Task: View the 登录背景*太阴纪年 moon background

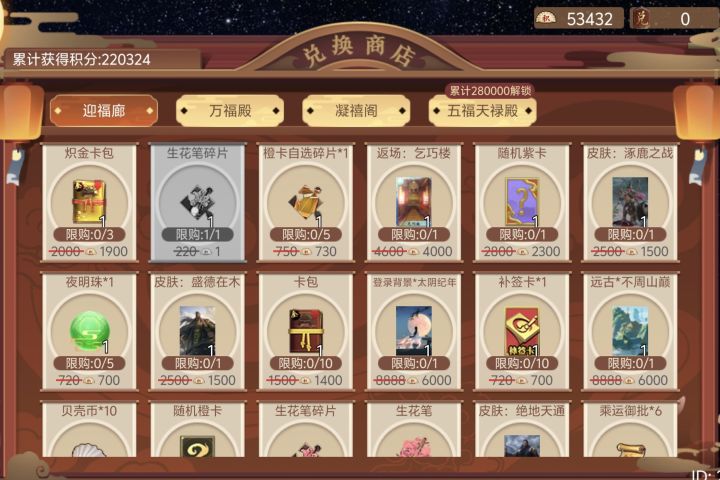Action: 414,331
